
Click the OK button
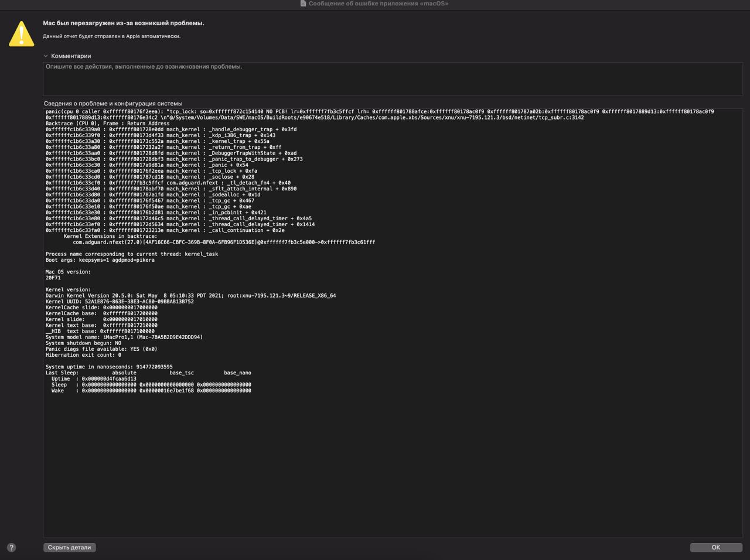click(x=716, y=547)
